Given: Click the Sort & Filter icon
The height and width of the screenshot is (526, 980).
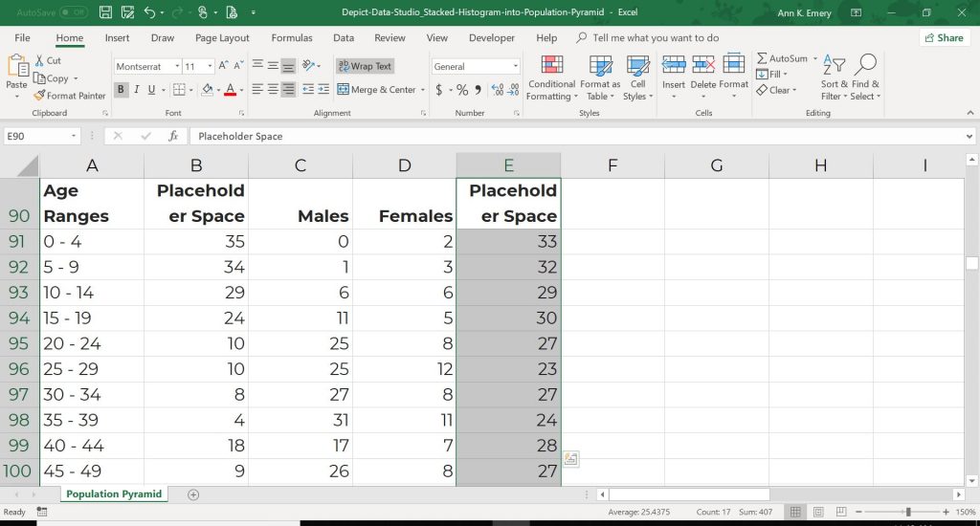Looking at the screenshot, I should click(x=834, y=65).
